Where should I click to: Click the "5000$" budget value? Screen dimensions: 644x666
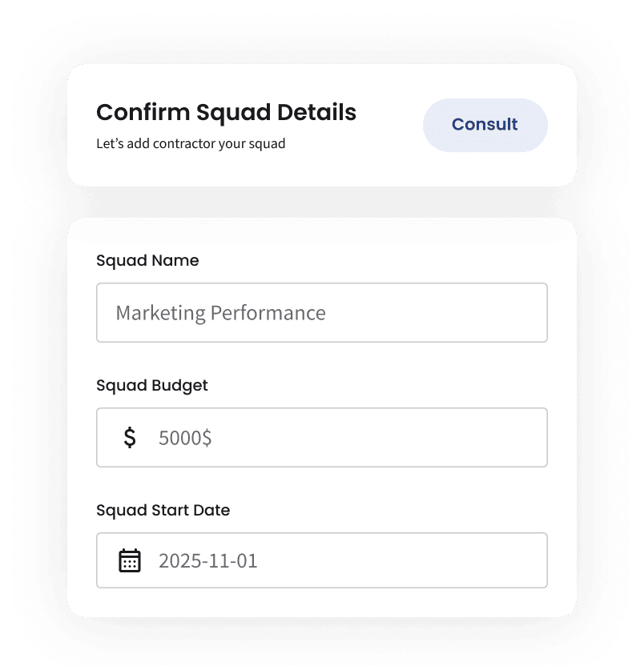pos(185,437)
